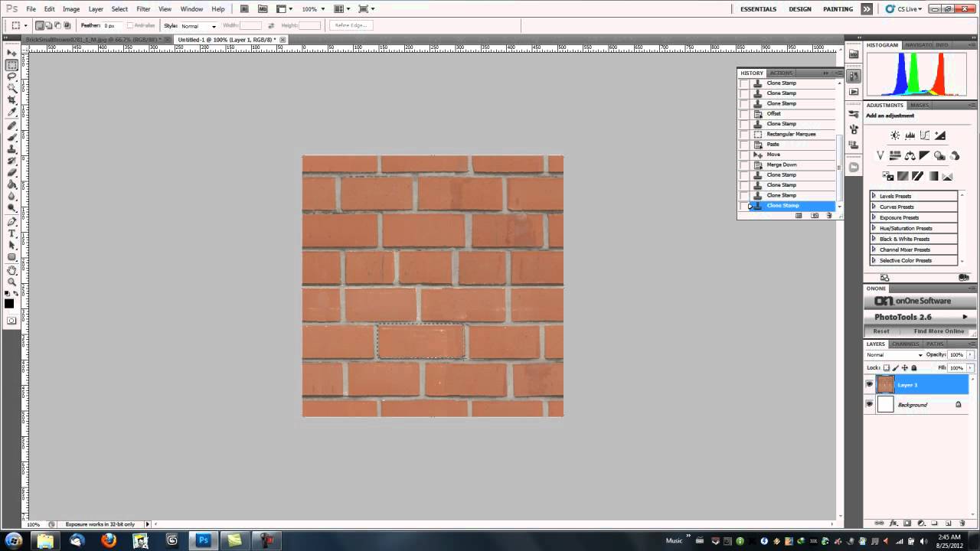Select the History Brush tool
This screenshot has width=980, height=551.
pos(11,161)
